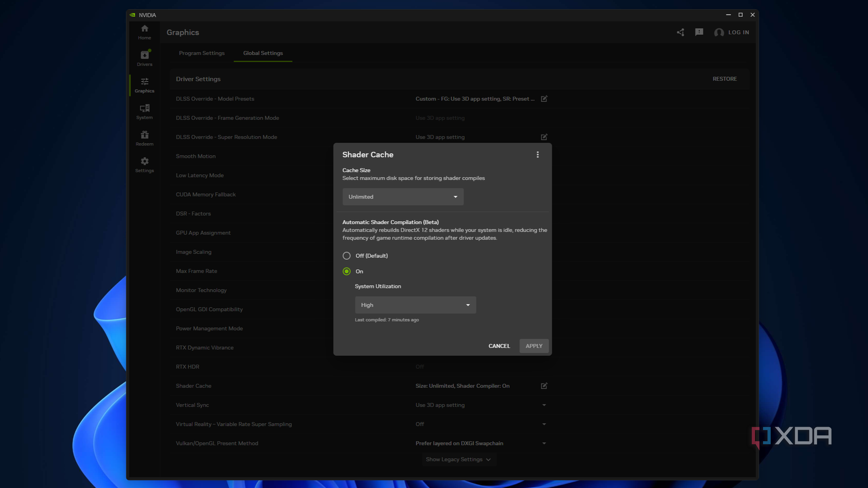868x488 pixels.
Task: Open the System Utilization High dropdown
Action: (415, 305)
